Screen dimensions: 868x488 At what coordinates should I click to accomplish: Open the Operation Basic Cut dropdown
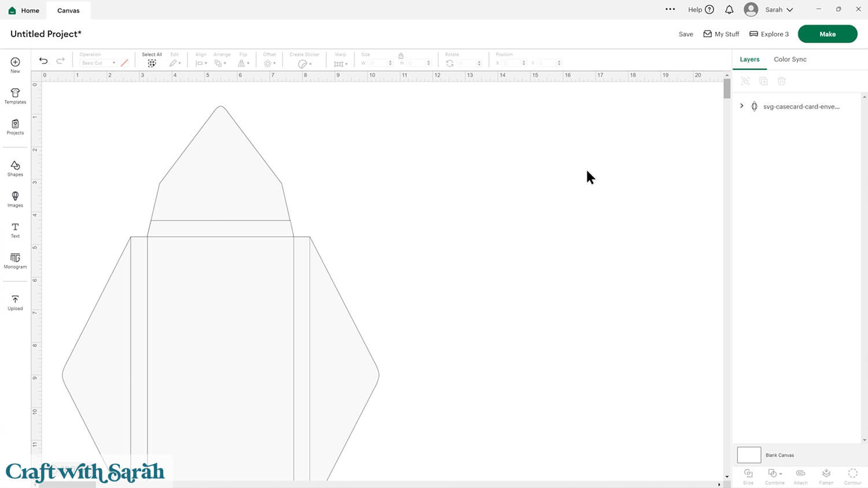98,63
